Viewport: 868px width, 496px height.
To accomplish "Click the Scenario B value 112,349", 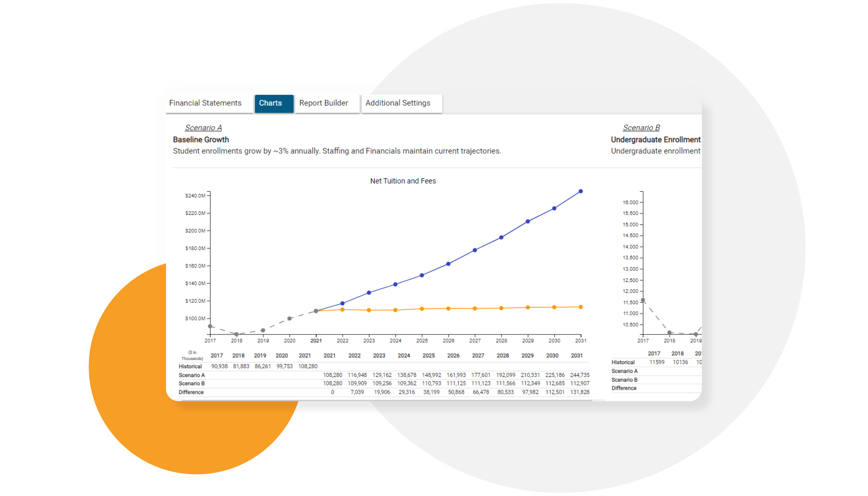I will coord(530,384).
